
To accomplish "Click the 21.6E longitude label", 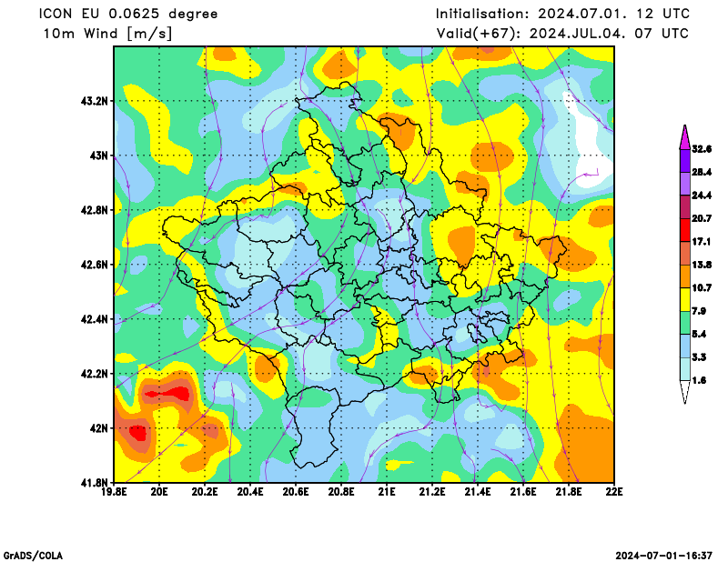I will click(523, 491).
